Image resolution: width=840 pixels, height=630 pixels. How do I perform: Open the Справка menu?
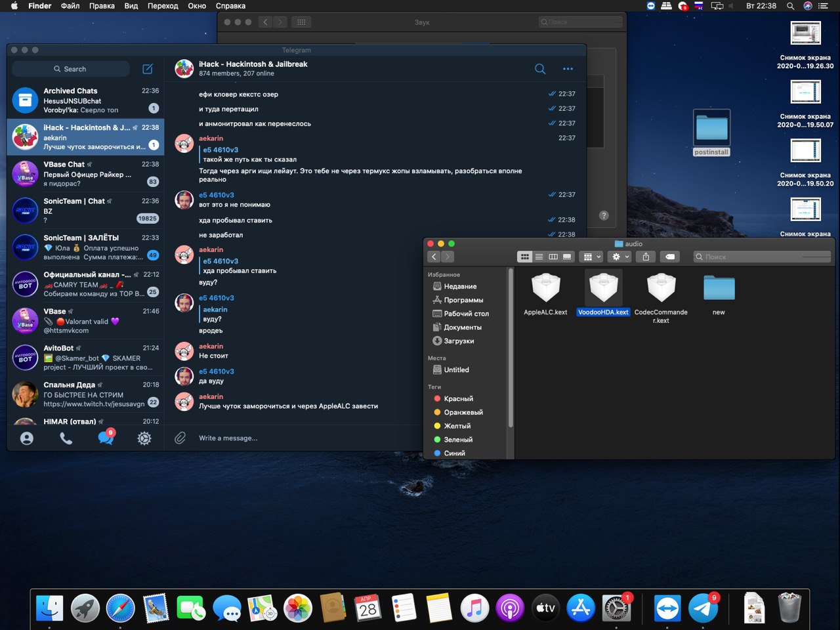coord(230,6)
